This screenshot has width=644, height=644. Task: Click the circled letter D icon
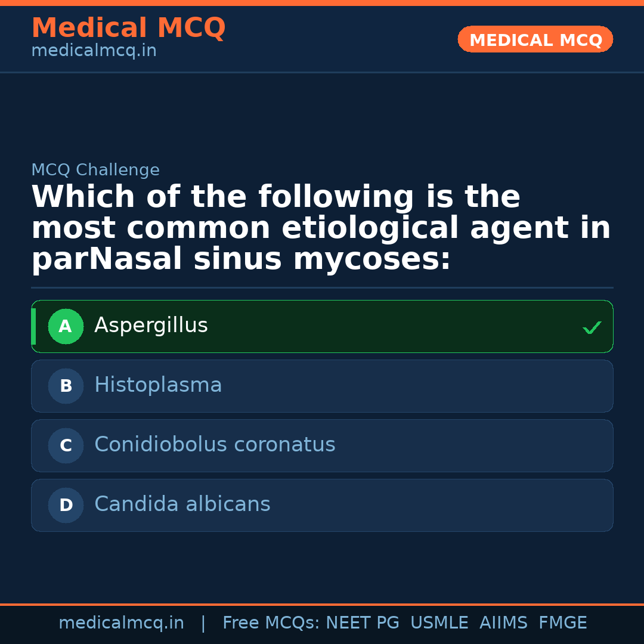coord(66,506)
